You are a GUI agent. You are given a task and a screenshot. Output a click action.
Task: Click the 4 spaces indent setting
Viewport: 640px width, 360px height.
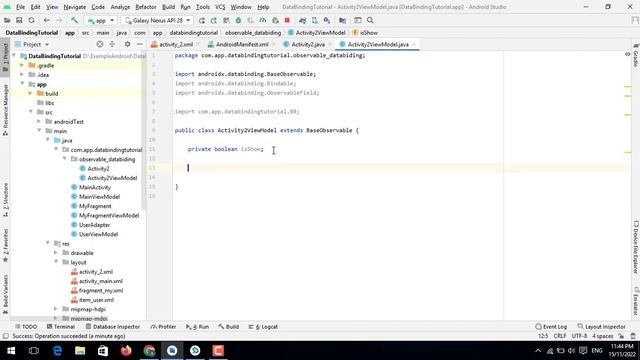tap(603, 336)
